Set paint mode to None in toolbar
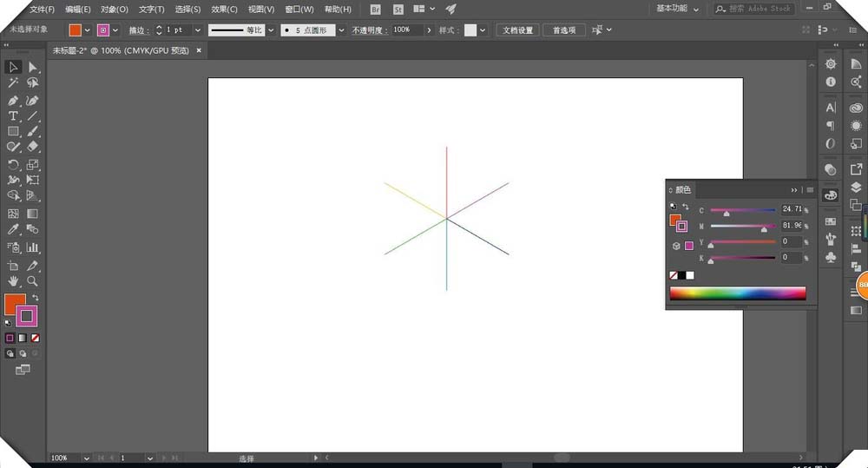 click(36, 338)
